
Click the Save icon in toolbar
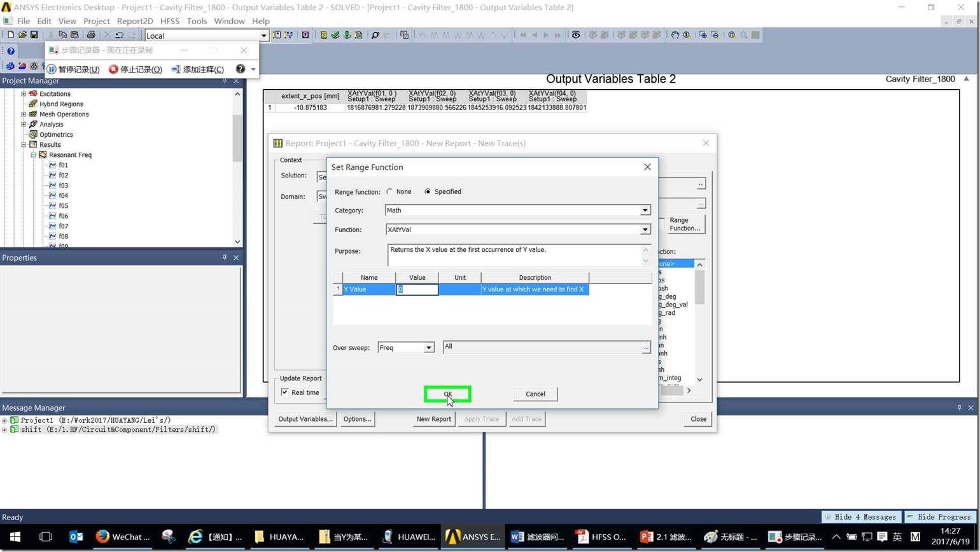[34, 35]
